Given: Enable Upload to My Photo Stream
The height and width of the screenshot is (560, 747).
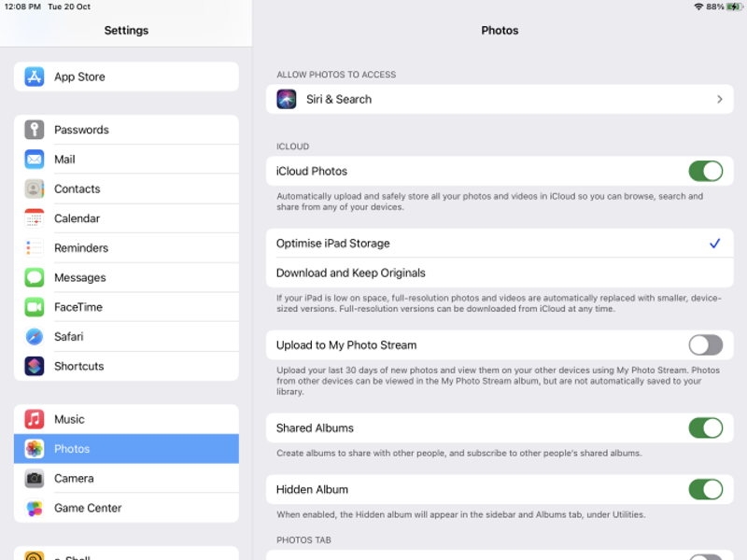Looking at the screenshot, I should pyautogui.click(x=705, y=345).
